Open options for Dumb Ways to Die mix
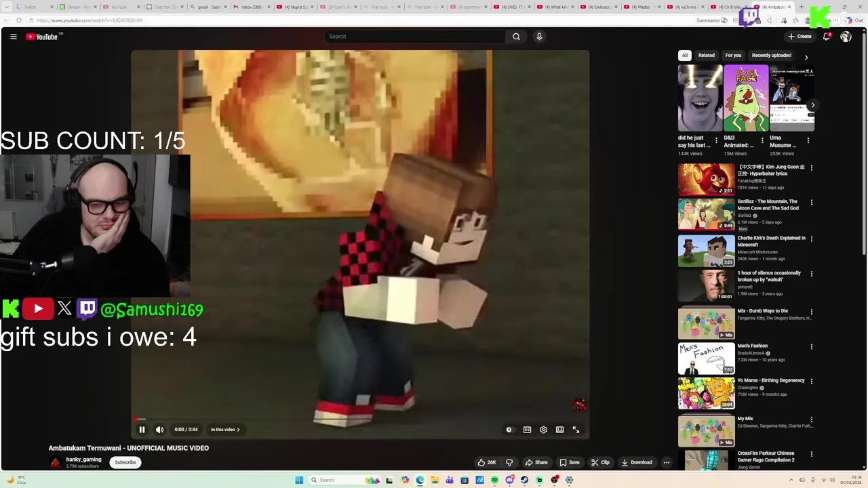Image resolution: width=868 pixels, height=488 pixels. pos(811,312)
